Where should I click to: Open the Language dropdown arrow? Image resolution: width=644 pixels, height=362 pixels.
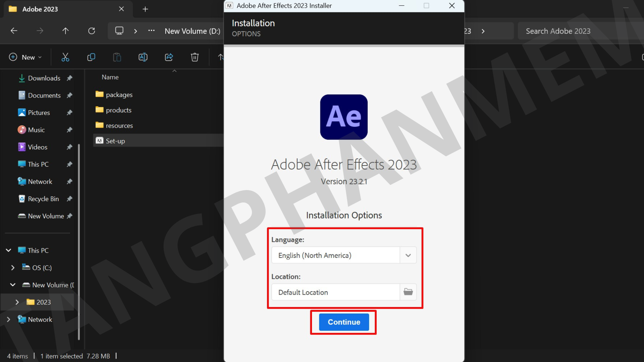coord(408,255)
